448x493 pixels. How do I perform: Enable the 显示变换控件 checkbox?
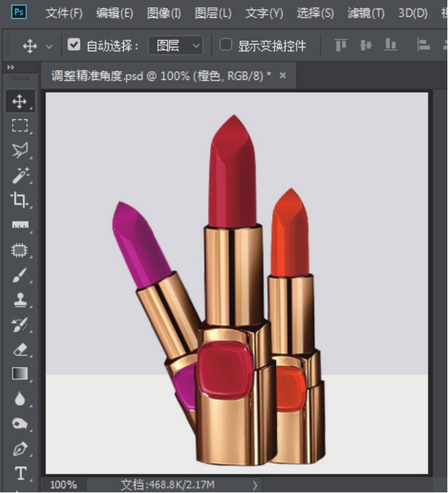click(226, 45)
